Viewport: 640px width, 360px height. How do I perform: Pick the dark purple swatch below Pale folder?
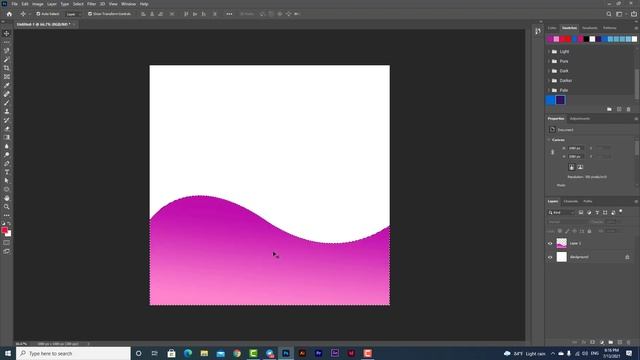click(560, 100)
